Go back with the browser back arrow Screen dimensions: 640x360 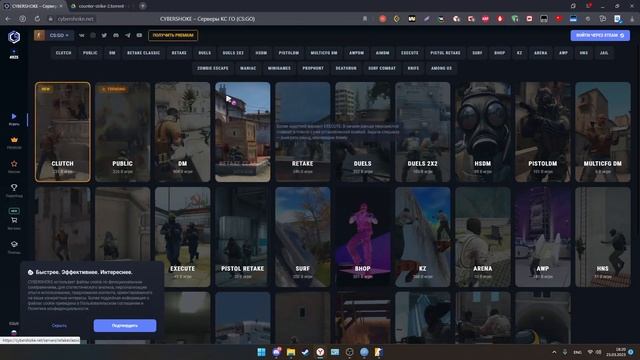pos(8,19)
